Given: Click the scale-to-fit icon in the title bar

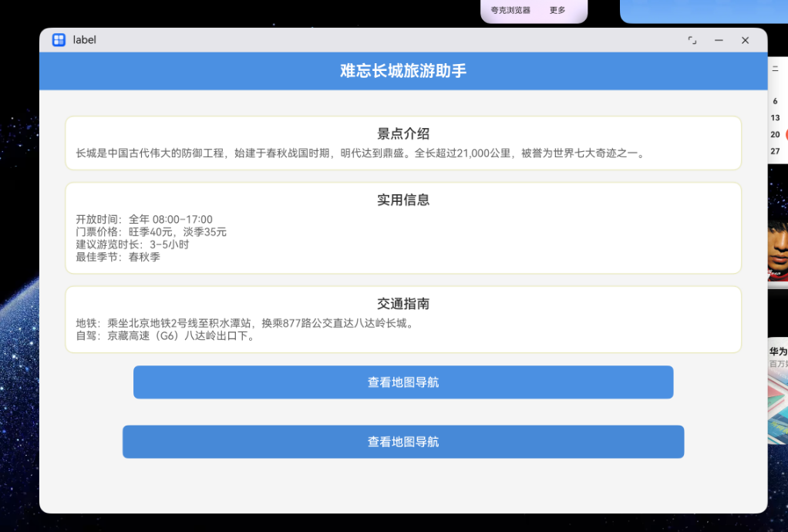Looking at the screenshot, I should click(692, 39).
